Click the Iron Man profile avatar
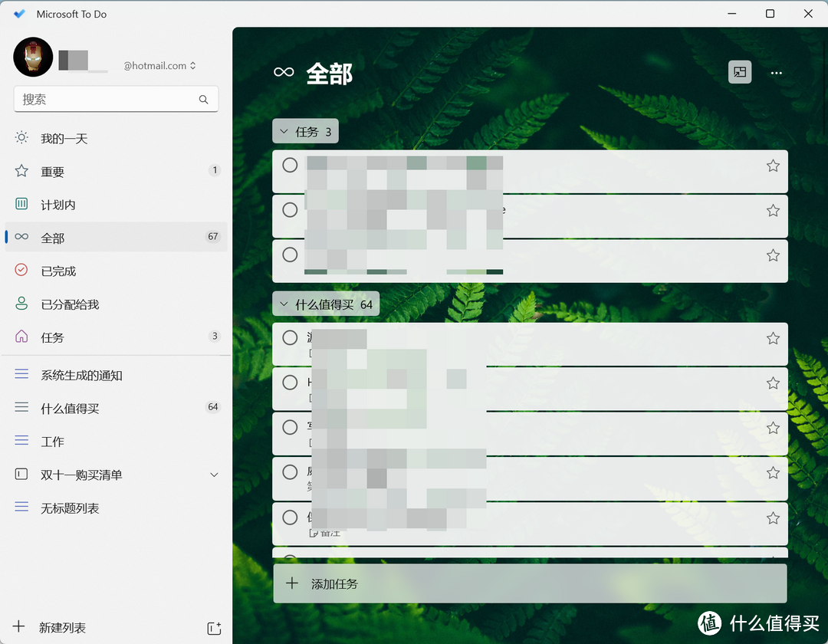The image size is (828, 644). (33, 57)
